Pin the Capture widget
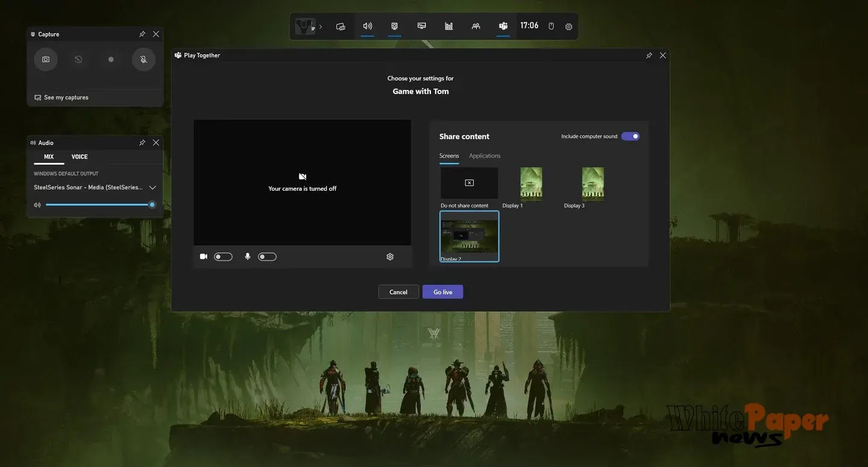Image resolution: width=868 pixels, height=467 pixels. pyautogui.click(x=142, y=34)
